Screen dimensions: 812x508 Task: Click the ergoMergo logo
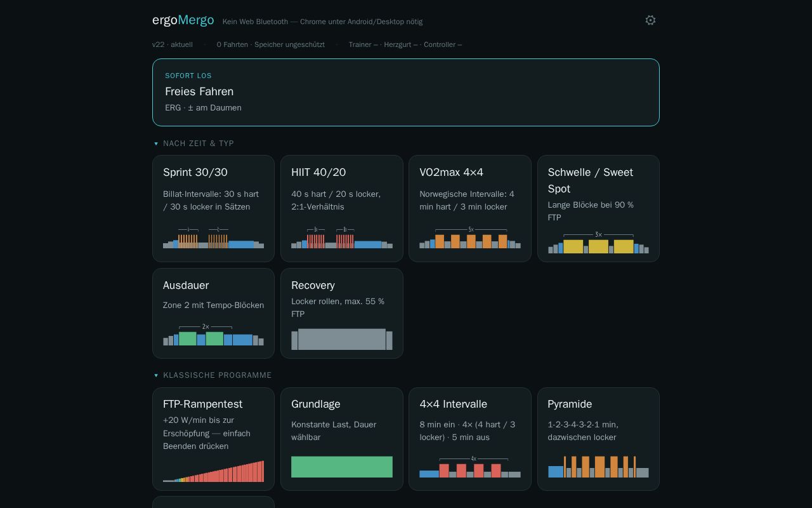[183, 20]
